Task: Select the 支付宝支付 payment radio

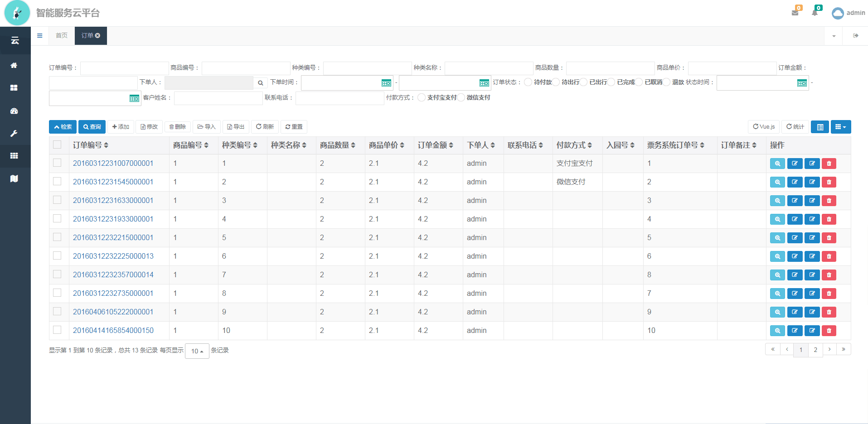Action: point(422,97)
